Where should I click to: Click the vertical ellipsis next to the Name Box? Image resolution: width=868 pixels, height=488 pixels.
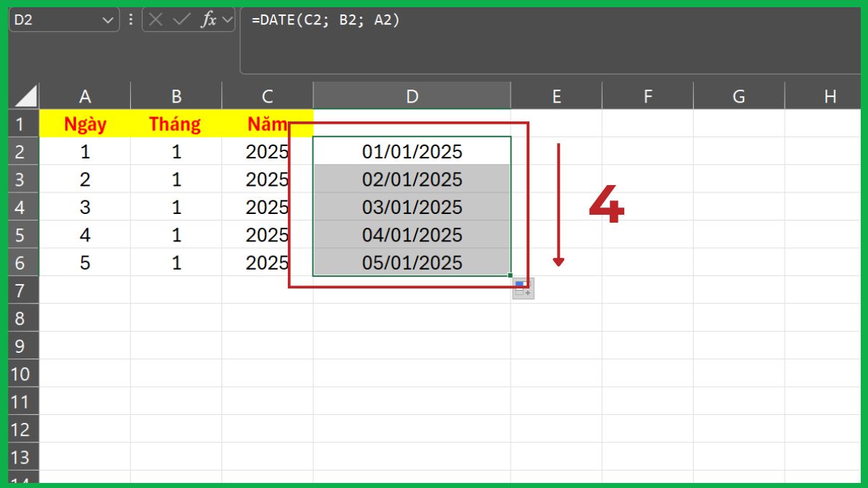pyautogui.click(x=129, y=20)
